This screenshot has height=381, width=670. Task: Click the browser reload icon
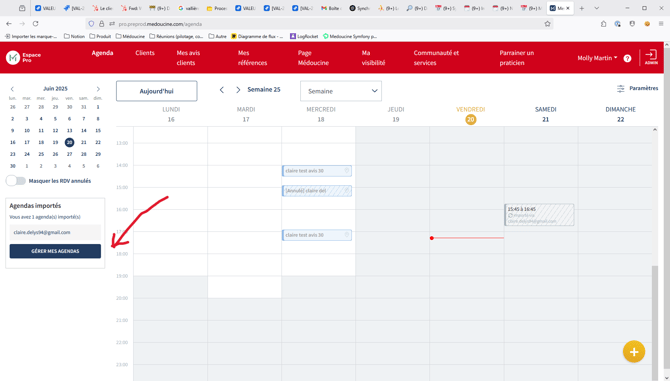coord(35,24)
